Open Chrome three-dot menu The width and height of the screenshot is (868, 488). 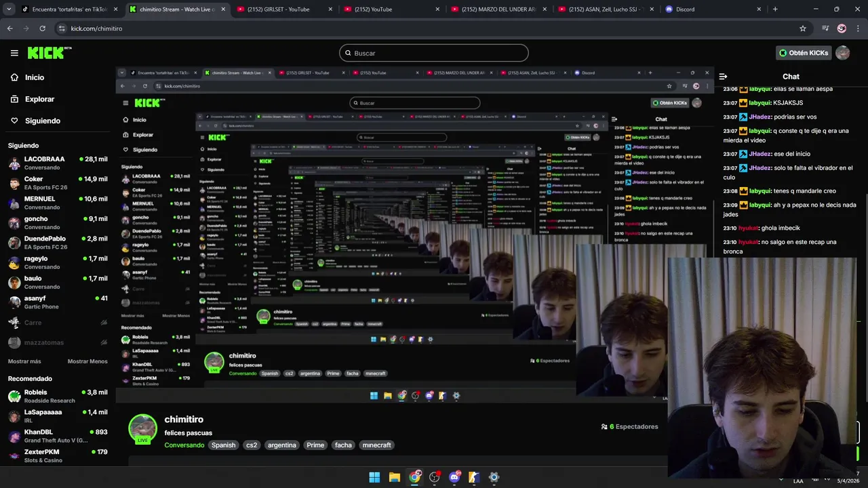pyautogui.click(x=858, y=28)
